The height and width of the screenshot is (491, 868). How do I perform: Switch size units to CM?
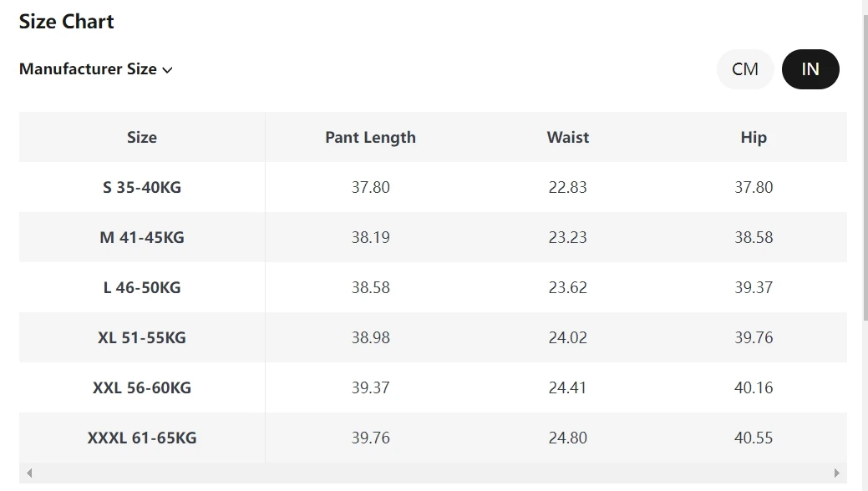click(744, 69)
